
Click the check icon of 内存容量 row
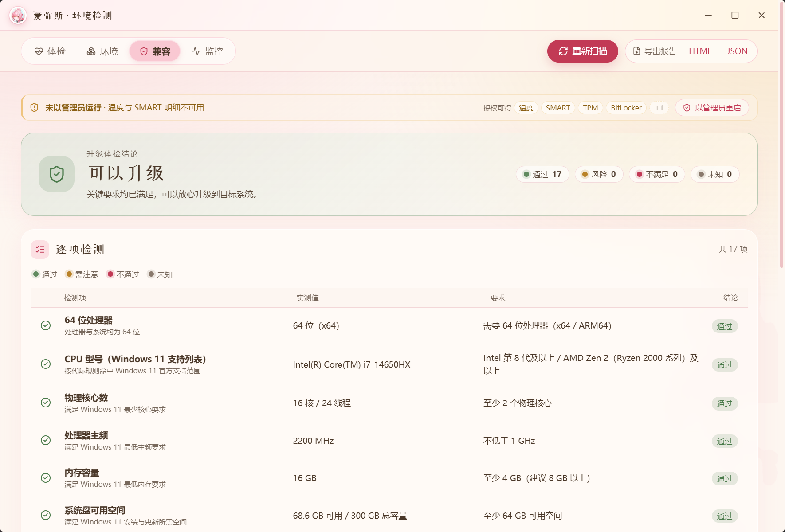[x=46, y=478]
